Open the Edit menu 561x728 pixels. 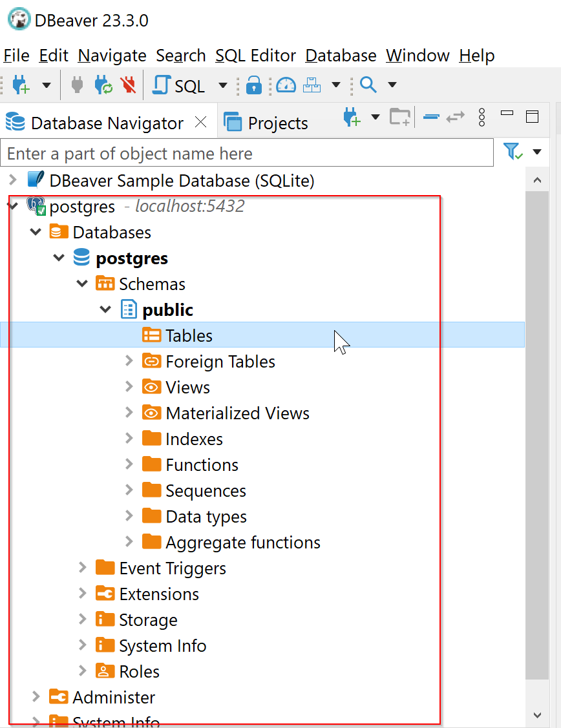tap(54, 56)
